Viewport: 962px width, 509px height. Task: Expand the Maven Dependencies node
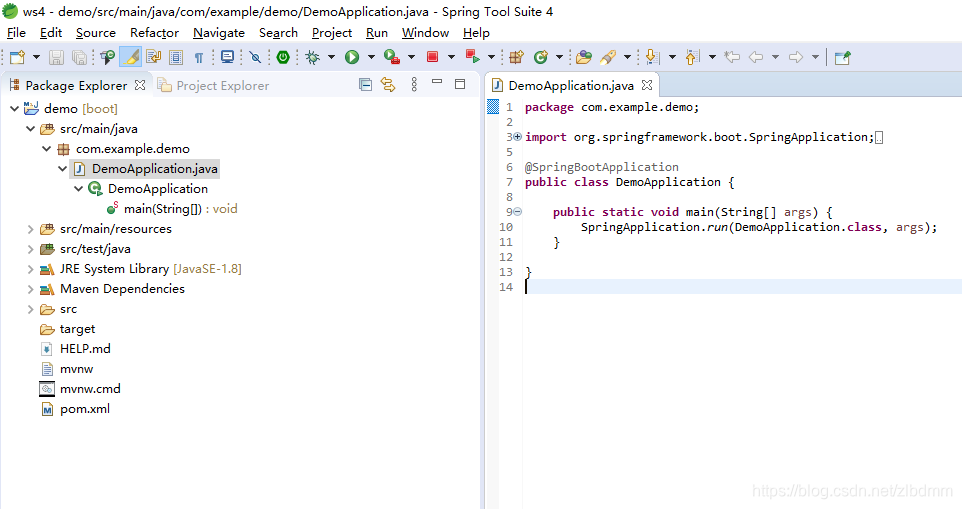(30, 289)
